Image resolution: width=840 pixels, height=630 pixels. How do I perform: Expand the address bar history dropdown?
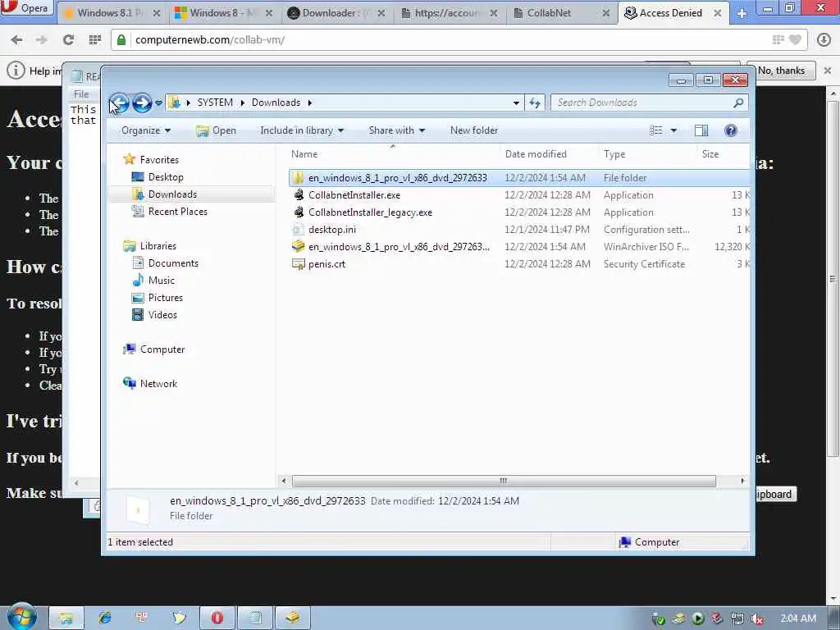coord(516,103)
